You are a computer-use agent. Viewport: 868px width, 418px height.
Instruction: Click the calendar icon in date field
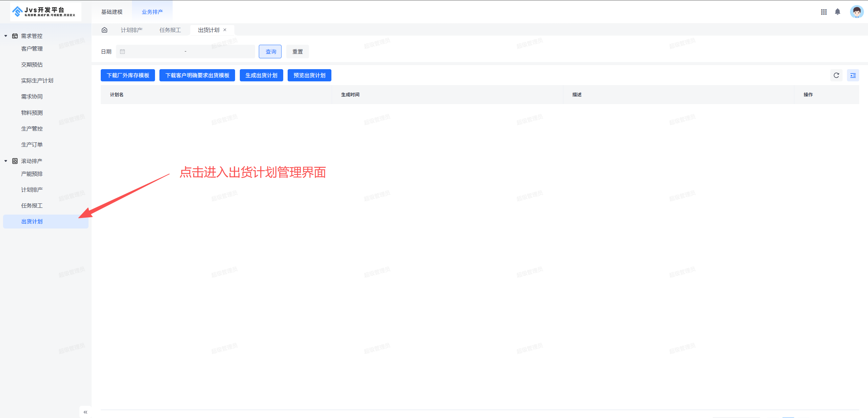(122, 52)
